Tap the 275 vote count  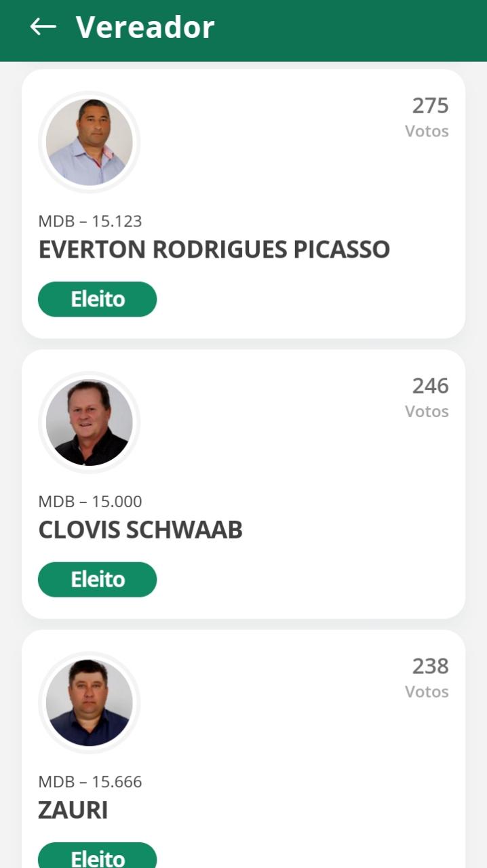[x=430, y=106]
